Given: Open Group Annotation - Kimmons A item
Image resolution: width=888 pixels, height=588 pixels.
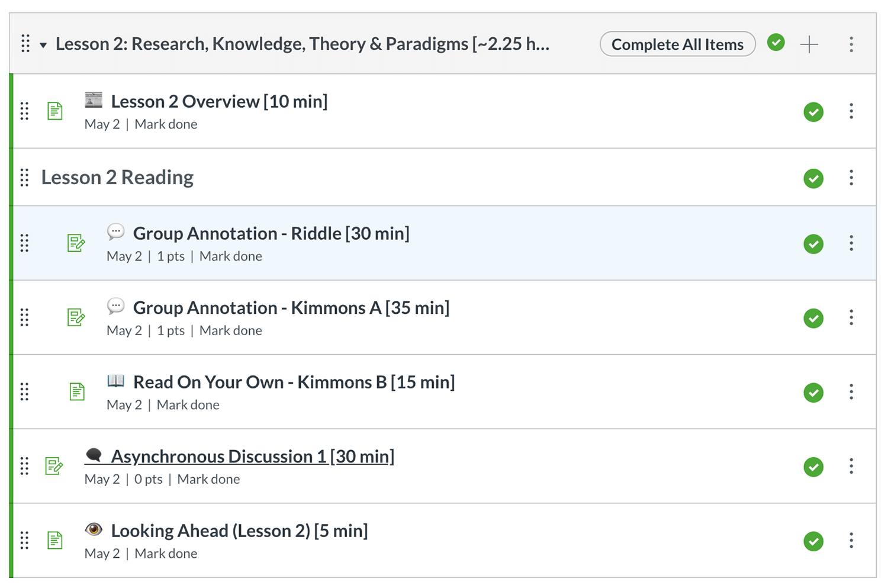Looking at the screenshot, I should point(291,308).
